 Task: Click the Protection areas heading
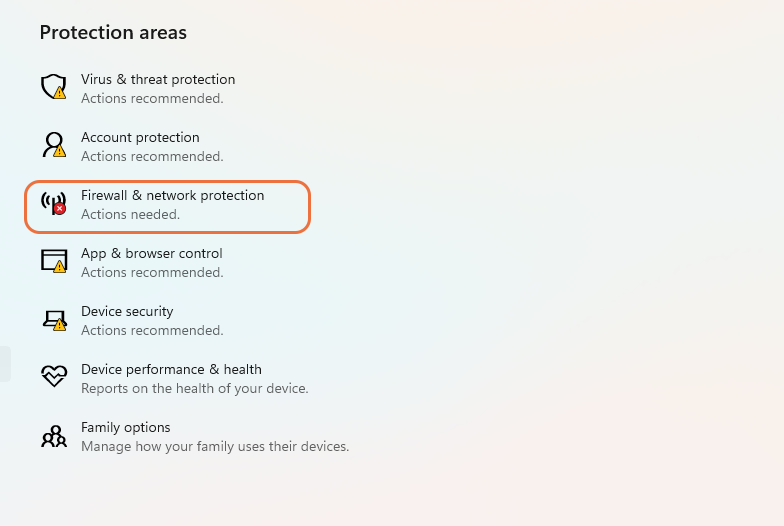pos(113,33)
